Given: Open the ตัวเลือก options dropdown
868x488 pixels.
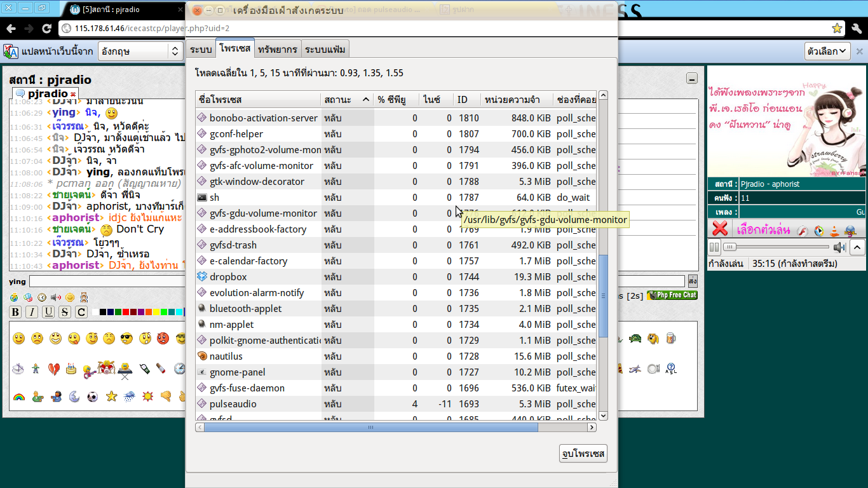Looking at the screenshot, I should (827, 51).
